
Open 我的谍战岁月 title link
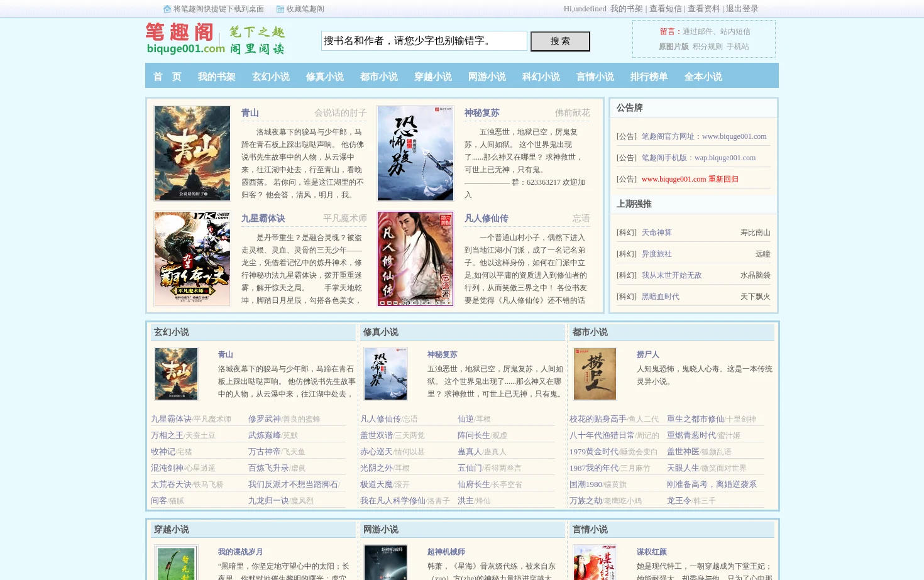tap(241, 552)
